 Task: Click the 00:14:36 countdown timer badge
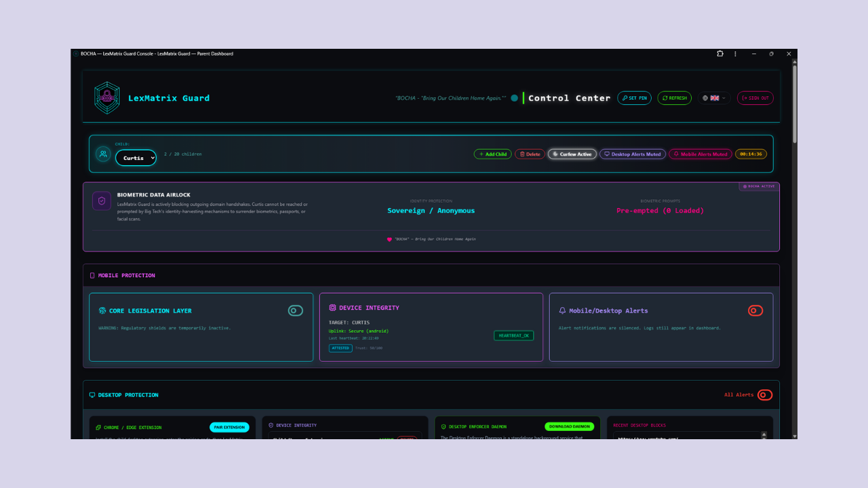point(751,155)
